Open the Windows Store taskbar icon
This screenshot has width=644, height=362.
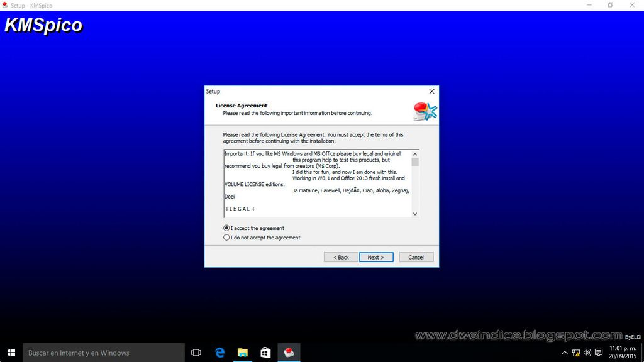point(265,353)
